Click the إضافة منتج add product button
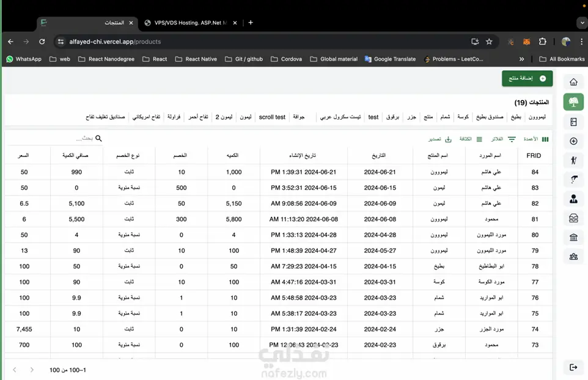This screenshot has height=380, width=588. pos(527,78)
